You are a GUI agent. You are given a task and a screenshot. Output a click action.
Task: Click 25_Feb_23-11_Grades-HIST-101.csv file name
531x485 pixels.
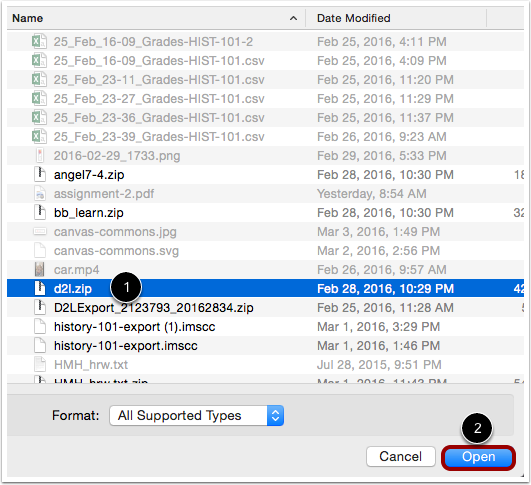[x=159, y=80]
